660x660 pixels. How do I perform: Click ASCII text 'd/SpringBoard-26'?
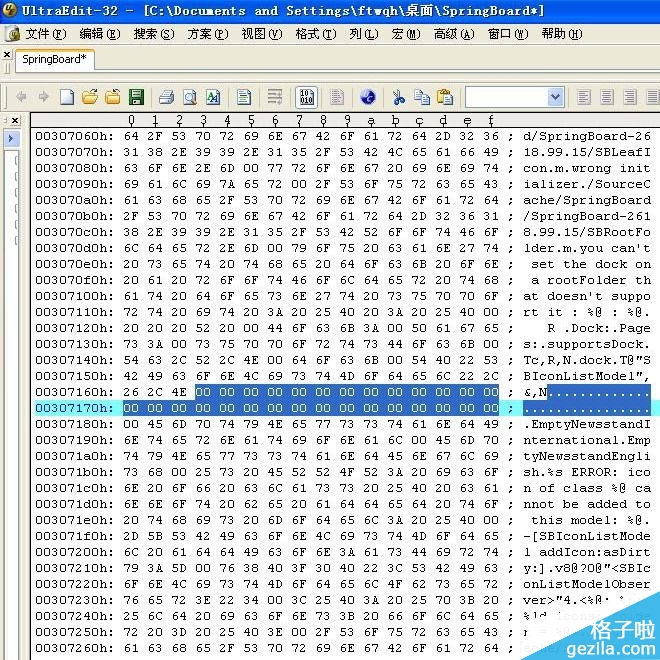[x=587, y=136]
